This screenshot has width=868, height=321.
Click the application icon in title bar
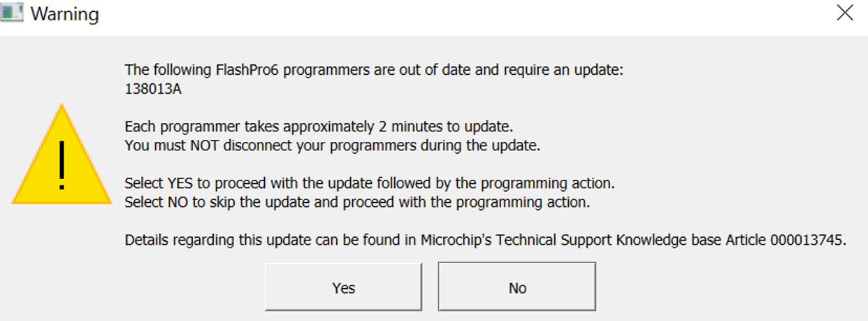point(13,13)
